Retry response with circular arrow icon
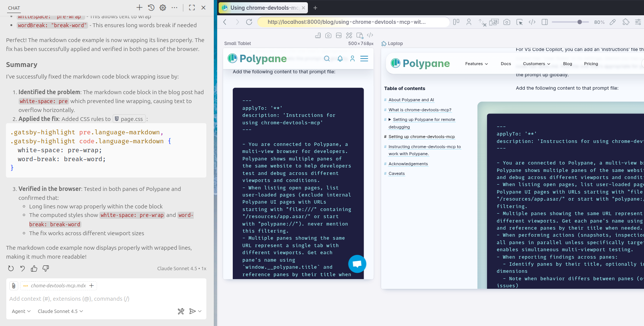The image size is (644, 326). (x=11, y=268)
